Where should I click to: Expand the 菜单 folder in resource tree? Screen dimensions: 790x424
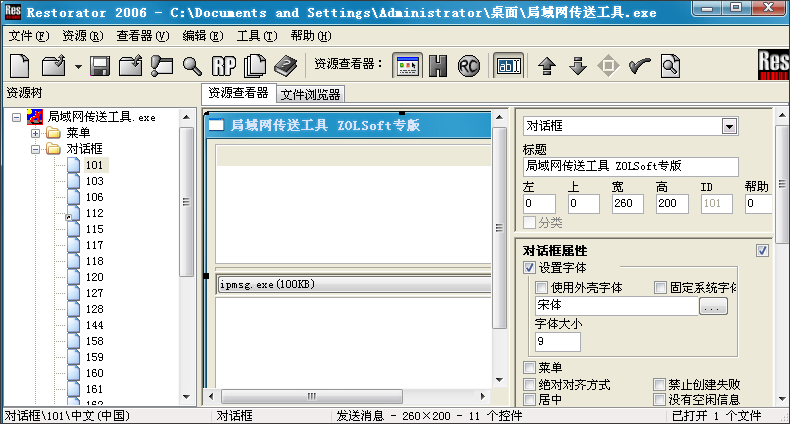tap(36, 133)
